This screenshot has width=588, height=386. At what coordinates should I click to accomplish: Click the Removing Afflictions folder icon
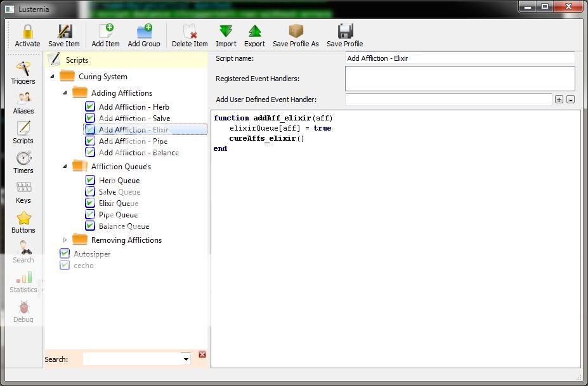tap(79, 239)
